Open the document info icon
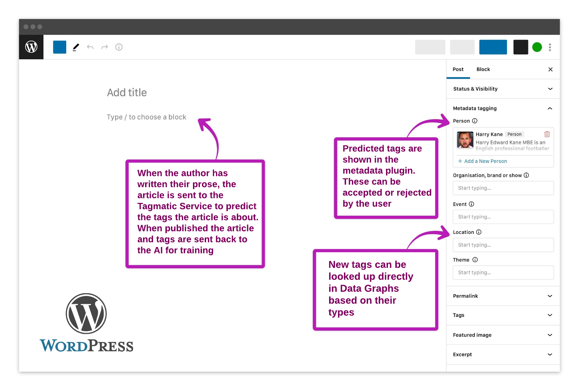Screen dimensions: 579x392 pyautogui.click(x=119, y=47)
